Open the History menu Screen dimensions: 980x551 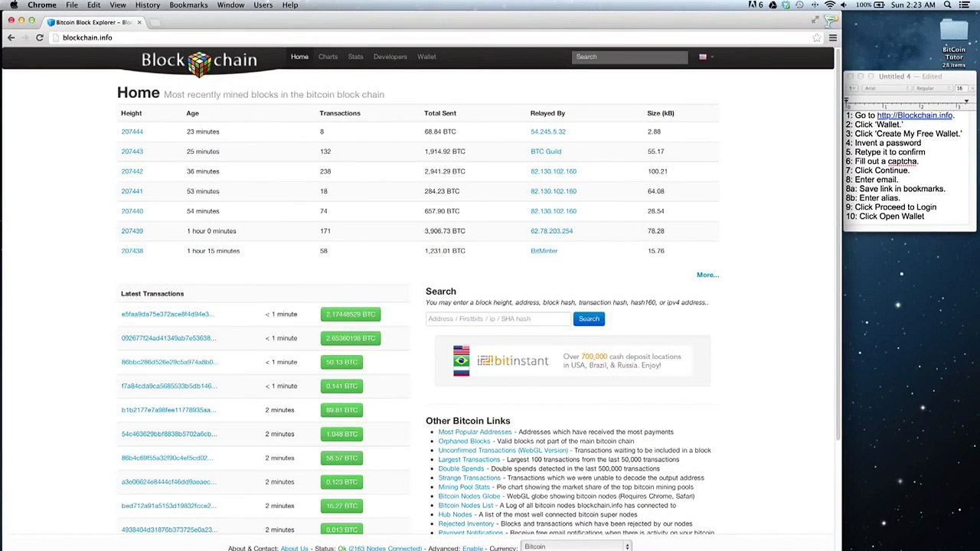tap(148, 5)
